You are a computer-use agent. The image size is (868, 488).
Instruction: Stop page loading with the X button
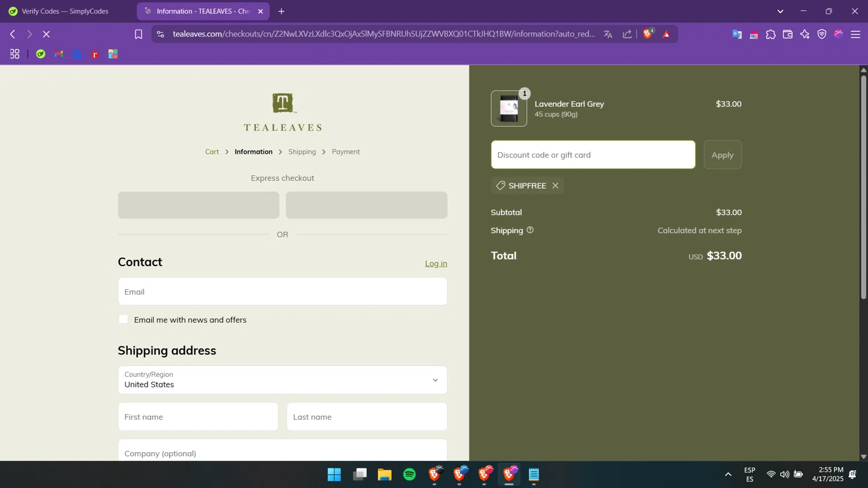pyautogui.click(x=46, y=34)
